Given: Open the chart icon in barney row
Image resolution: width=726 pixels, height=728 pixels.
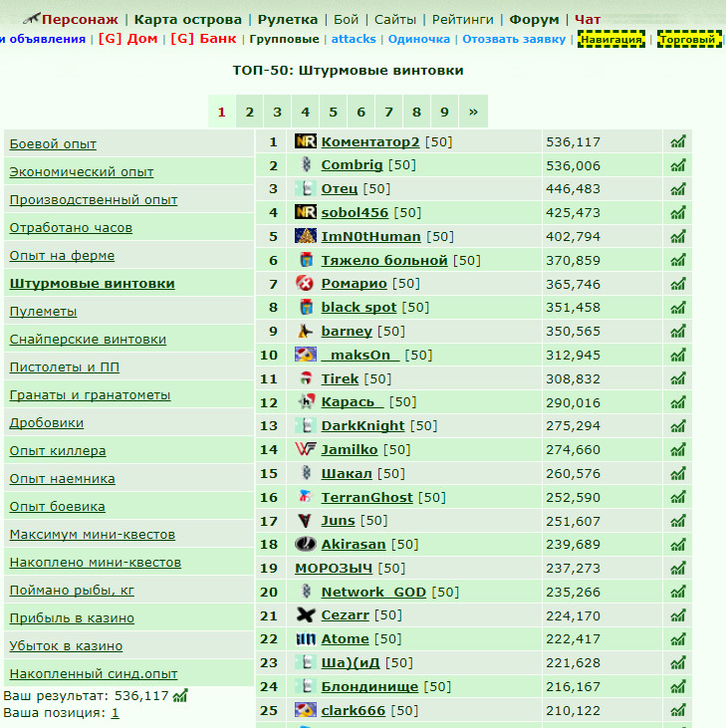Looking at the screenshot, I should coord(678,331).
